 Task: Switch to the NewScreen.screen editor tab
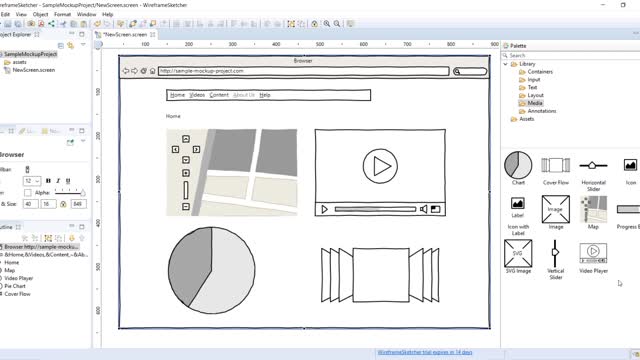pos(125,35)
